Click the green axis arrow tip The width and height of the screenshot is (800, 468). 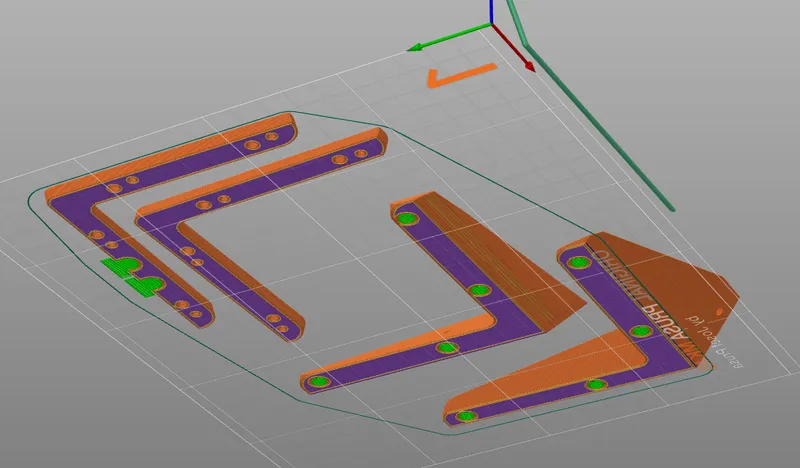coord(412,45)
